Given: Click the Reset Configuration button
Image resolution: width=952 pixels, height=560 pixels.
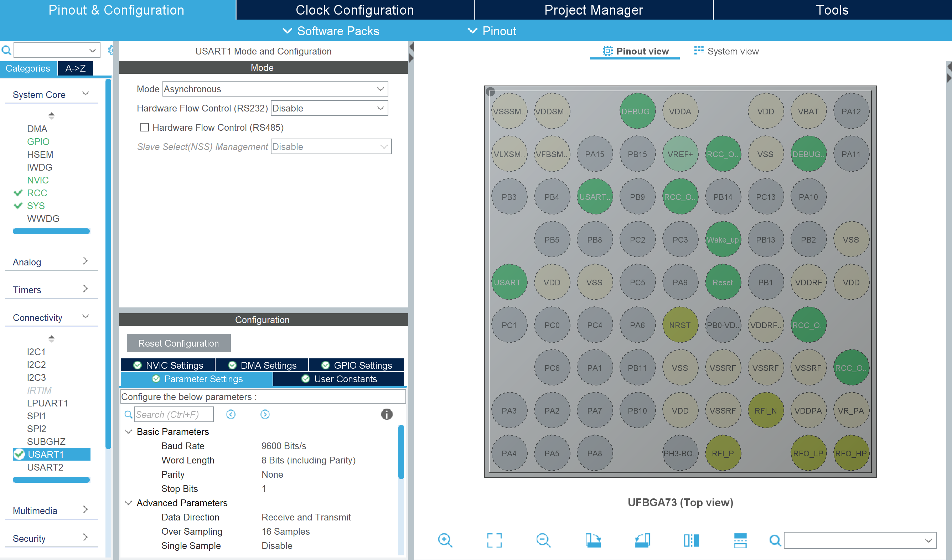Looking at the screenshot, I should pos(178,343).
